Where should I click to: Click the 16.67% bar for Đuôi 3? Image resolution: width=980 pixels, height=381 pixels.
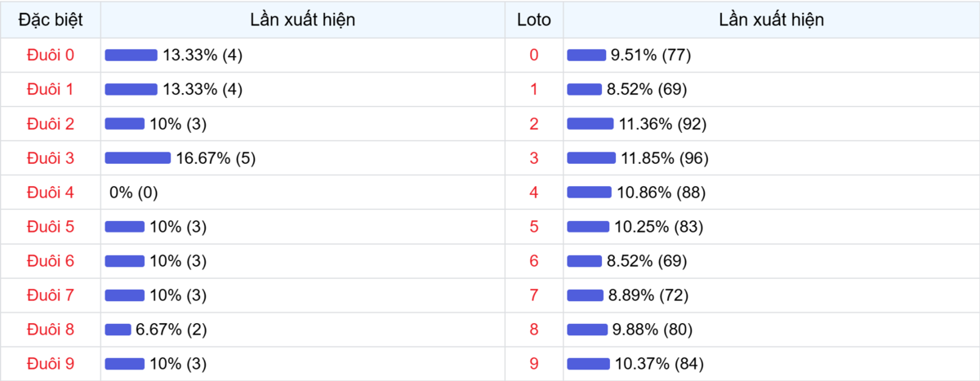tap(137, 158)
